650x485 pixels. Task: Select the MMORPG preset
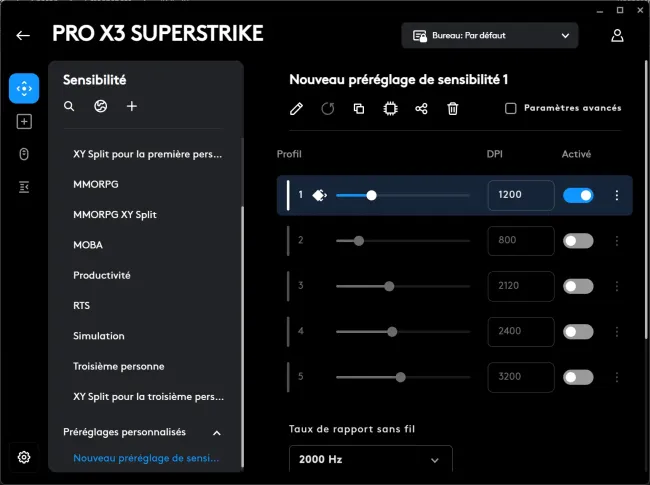point(96,184)
